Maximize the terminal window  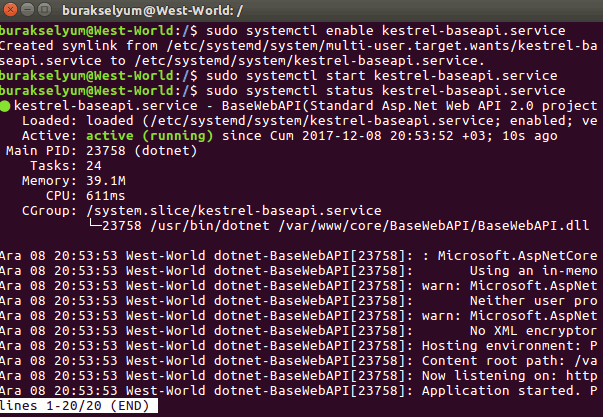tap(45, 10)
